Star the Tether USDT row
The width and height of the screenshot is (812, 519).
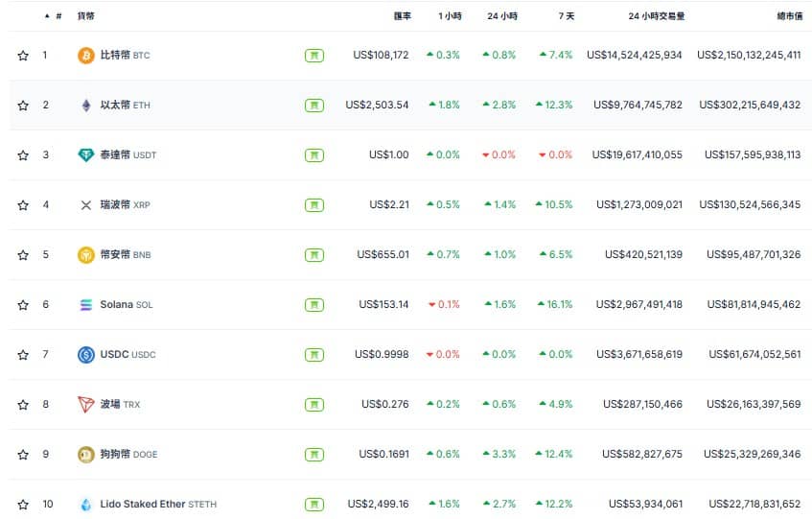23,155
